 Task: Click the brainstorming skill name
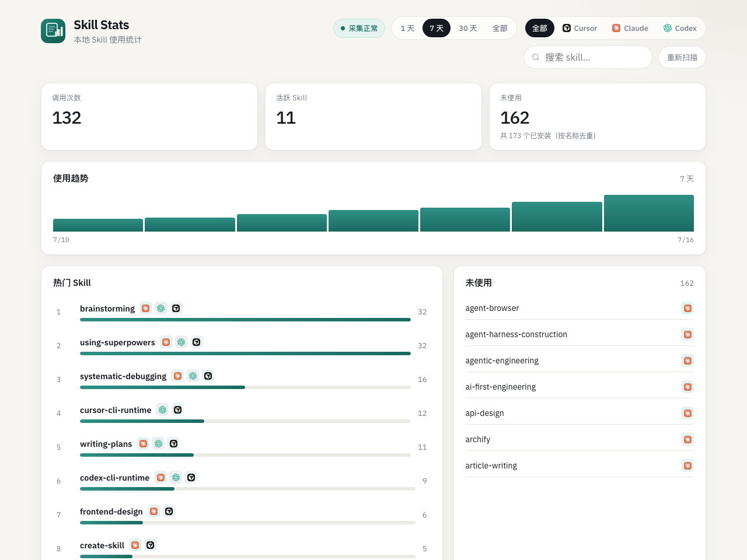pyautogui.click(x=107, y=309)
